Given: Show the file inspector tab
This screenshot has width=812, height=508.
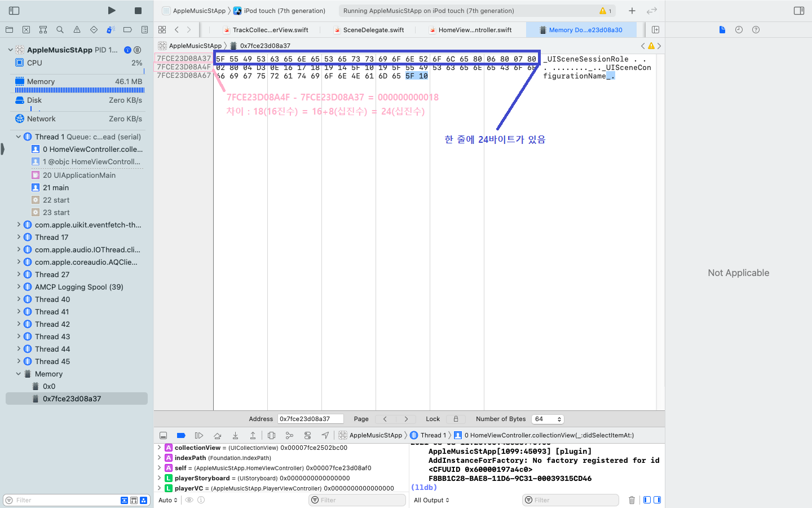Looking at the screenshot, I should [x=722, y=30].
